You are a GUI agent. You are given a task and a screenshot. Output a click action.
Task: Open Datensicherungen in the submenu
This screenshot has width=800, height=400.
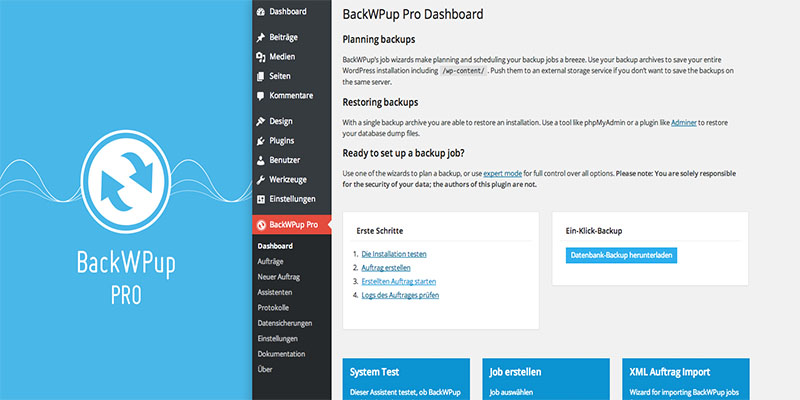pos(285,323)
